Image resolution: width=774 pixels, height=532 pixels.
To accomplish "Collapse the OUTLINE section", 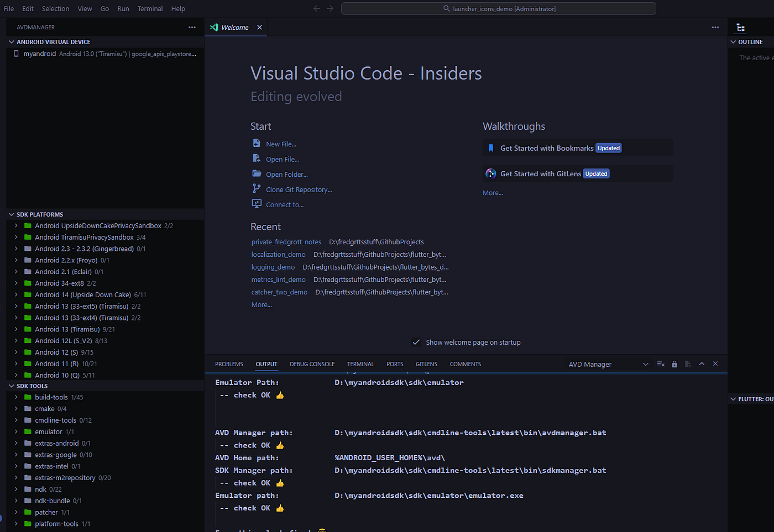I will [x=734, y=41].
